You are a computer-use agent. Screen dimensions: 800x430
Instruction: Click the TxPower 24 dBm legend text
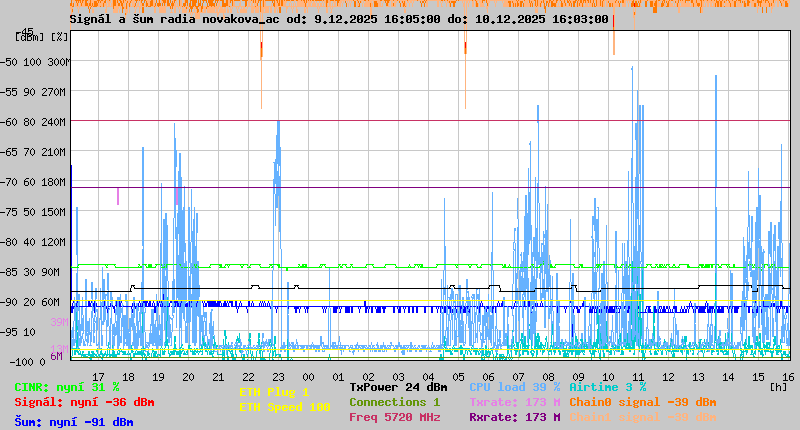(x=398, y=387)
